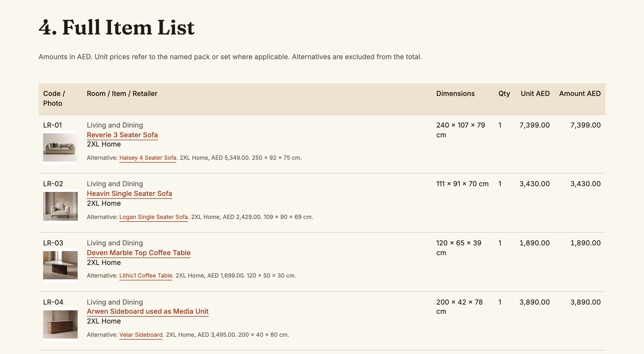Viewport: 644px width, 354px height.
Task: Select the '4. Full Item List' heading
Action: 117,28
